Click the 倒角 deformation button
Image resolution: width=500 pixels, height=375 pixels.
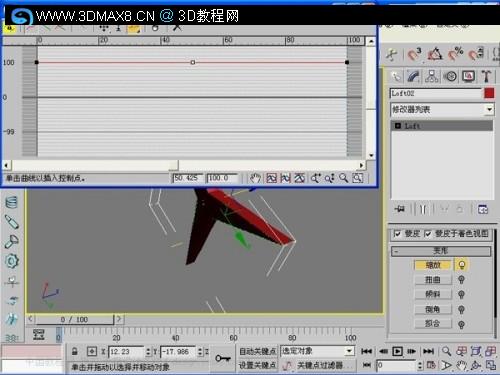[433, 309]
